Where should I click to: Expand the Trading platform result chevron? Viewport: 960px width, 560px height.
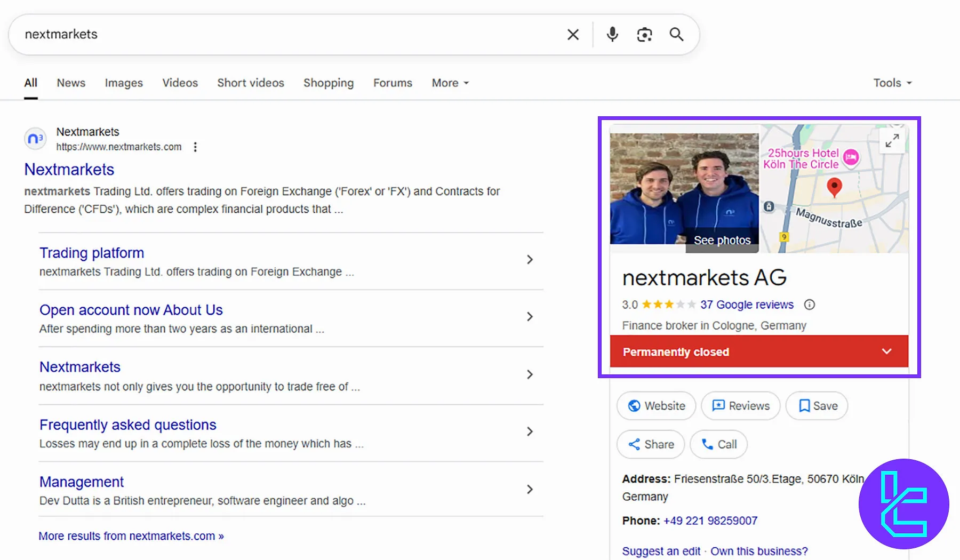tap(530, 260)
